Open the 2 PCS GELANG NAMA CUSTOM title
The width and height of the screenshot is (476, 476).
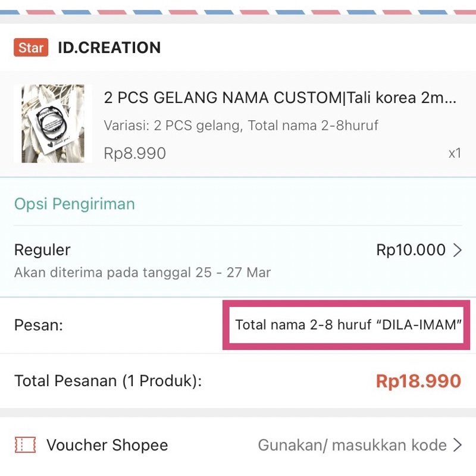(x=280, y=98)
